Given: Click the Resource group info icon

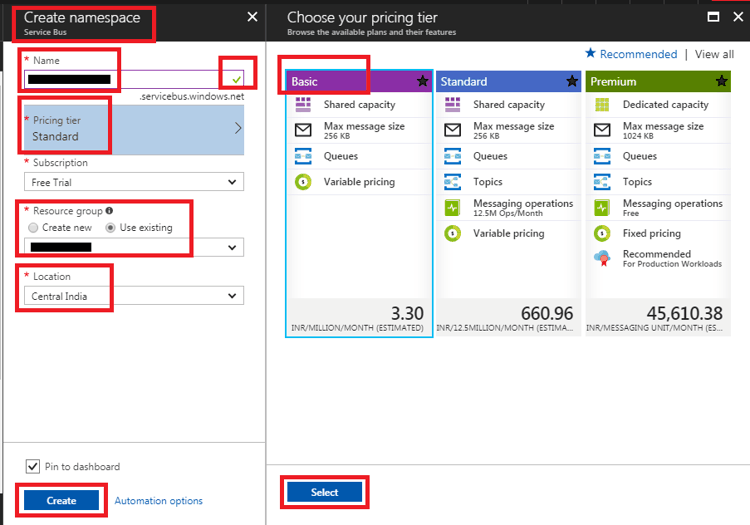Looking at the screenshot, I should (x=109, y=211).
